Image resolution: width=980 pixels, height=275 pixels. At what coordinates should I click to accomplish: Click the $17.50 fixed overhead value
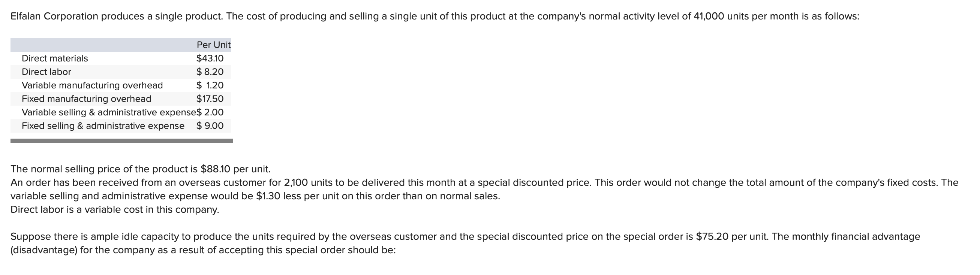pyautogui.click(x=210, y=99)
